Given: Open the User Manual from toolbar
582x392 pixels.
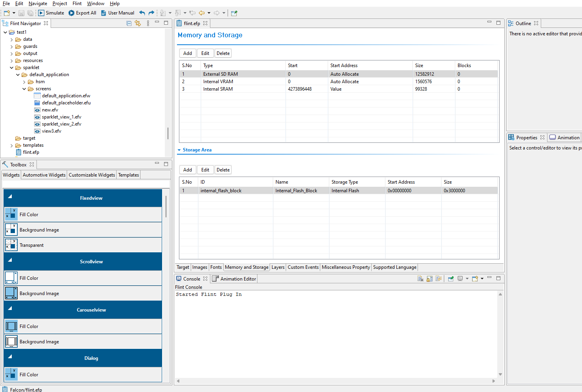Looking at the screenshot, I should click(117, 13).
